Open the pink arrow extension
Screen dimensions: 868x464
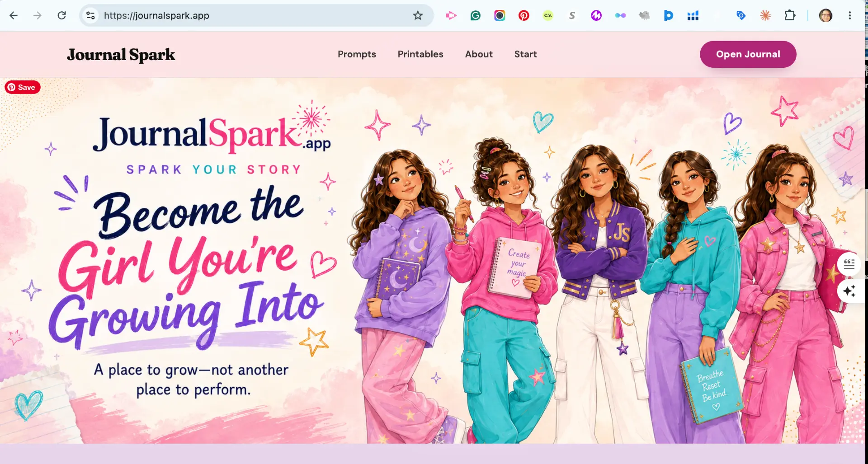[451, 15]
